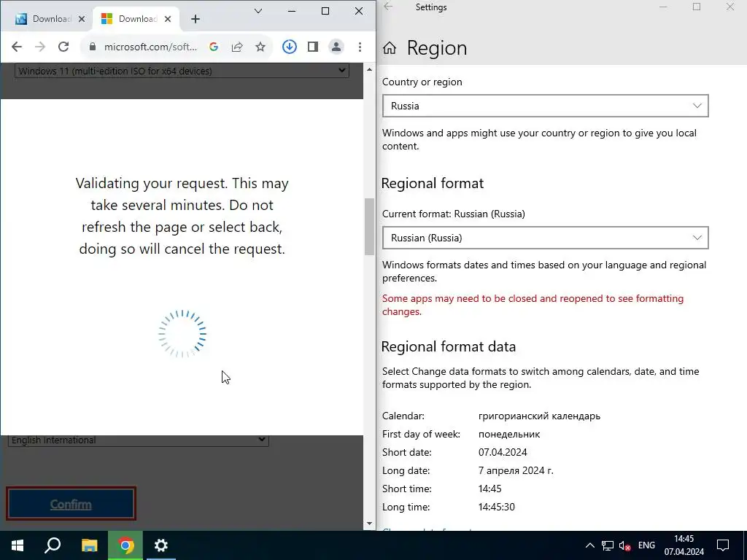Viewport: 747px width, 560px height.
Task: Click the page scrollbar thumb in Chrome
Action: pyautogui.click(x=369, y=227)
